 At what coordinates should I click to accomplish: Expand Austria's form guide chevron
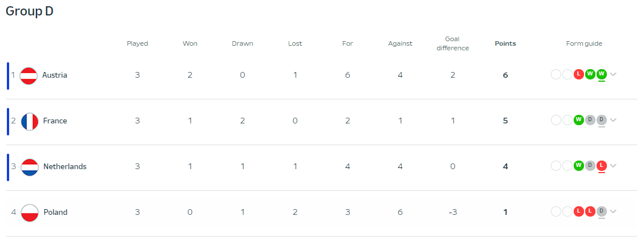click(613, 74)
